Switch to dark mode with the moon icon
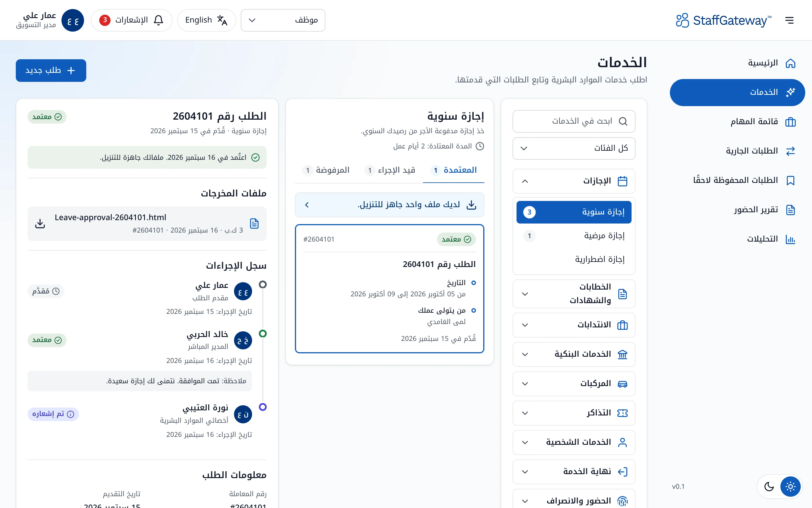 pos(769,487)
